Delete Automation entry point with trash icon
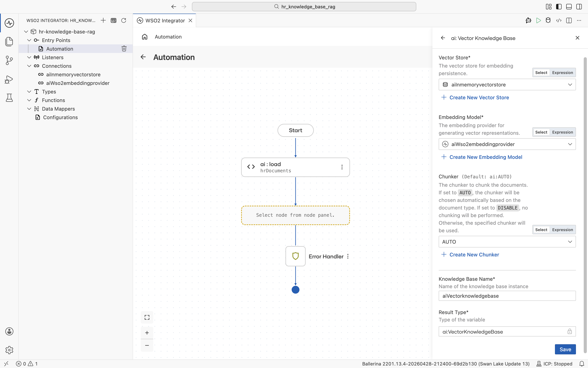Image resolution: width=588 pixels, height=368 pixels. click(x=124, y=49)
